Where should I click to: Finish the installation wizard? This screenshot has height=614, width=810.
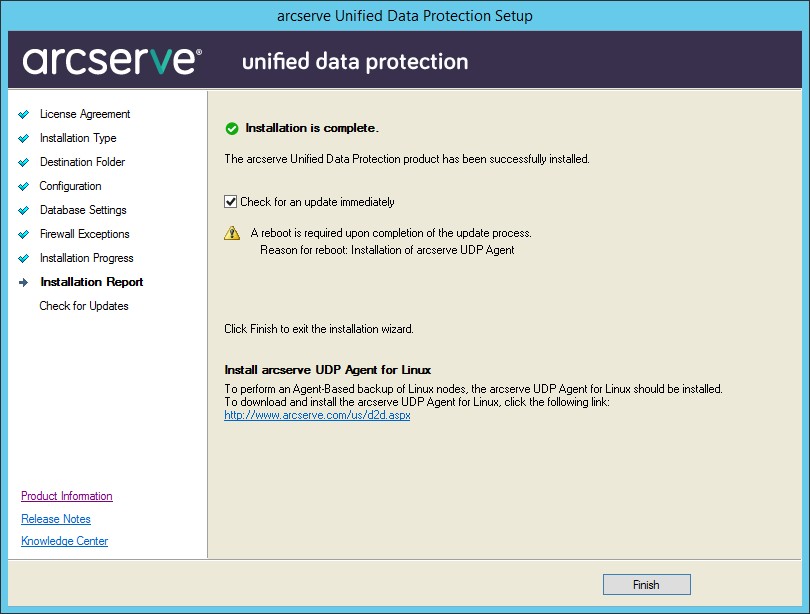coord(647,585)
